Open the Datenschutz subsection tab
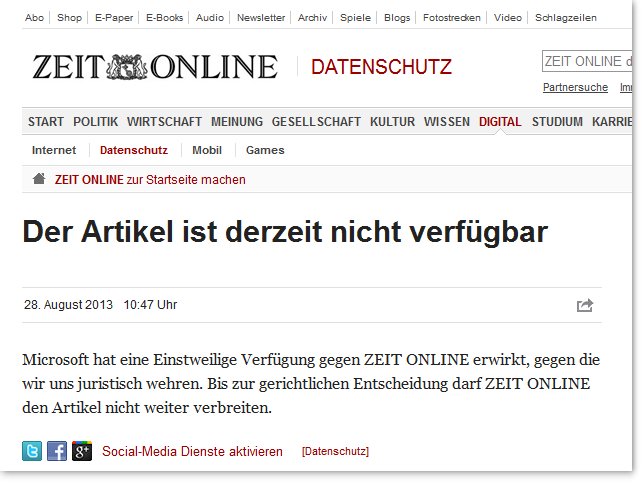The image size is (643, 482). (134, 150)
